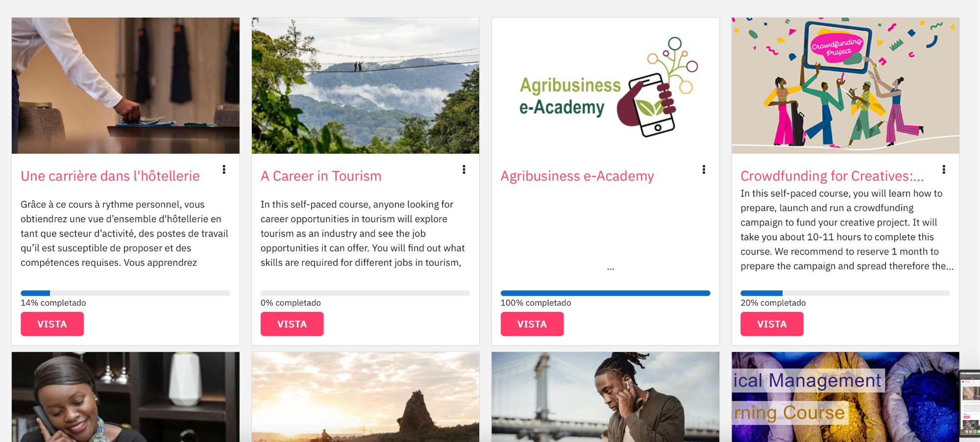Click VISTA button under 14% completado
980x442 pixels.
click(52, 324)
